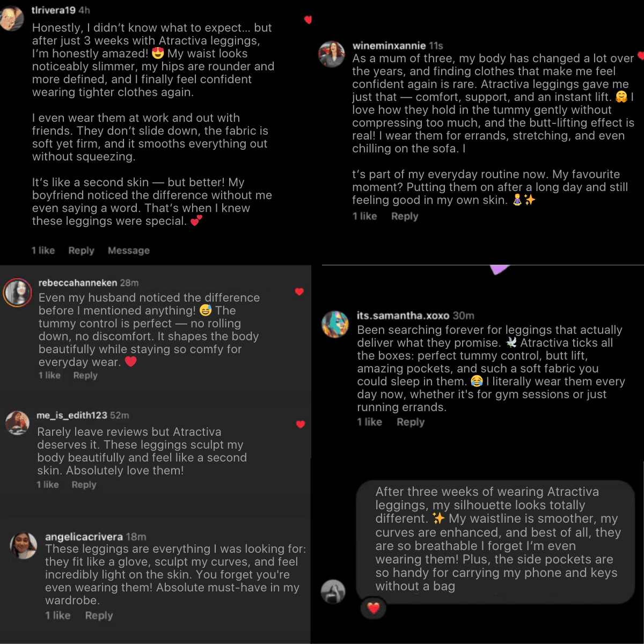Open me_is_edith123's profile picture
Viewport: 644px width, 644px height.
tap(17, 422)
